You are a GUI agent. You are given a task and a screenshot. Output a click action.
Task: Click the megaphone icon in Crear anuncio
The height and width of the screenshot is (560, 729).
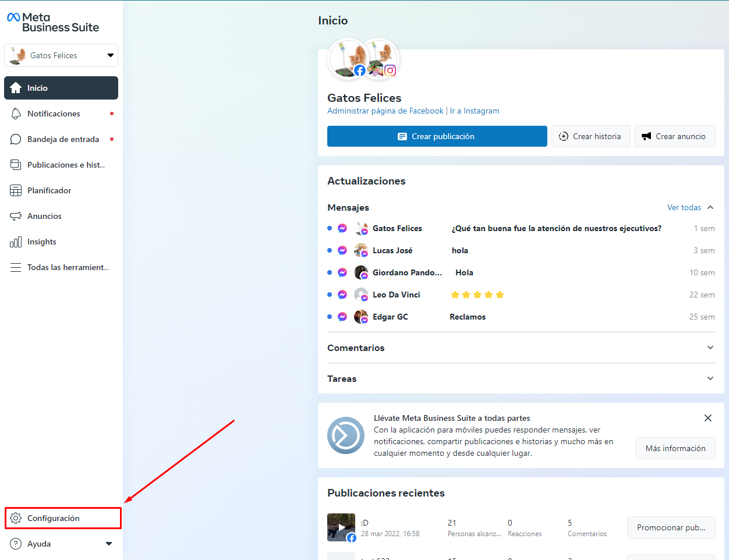[646, 136]
